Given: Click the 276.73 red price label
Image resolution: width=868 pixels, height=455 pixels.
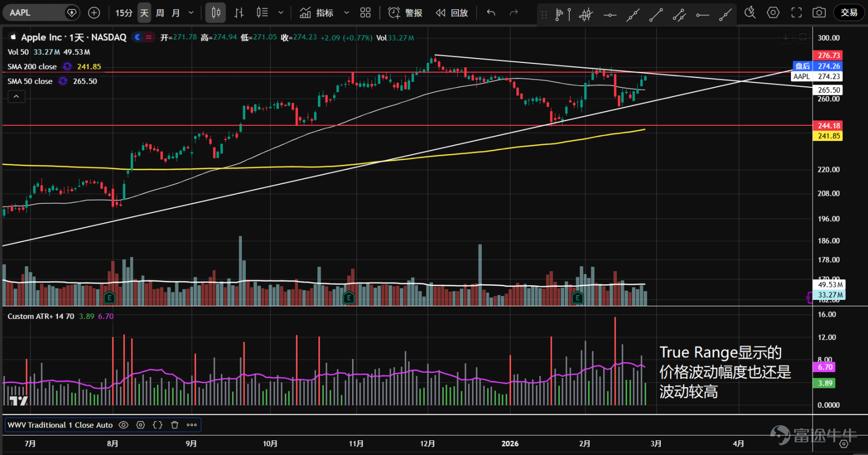Looking at the screenshot, I should (827, 55).
